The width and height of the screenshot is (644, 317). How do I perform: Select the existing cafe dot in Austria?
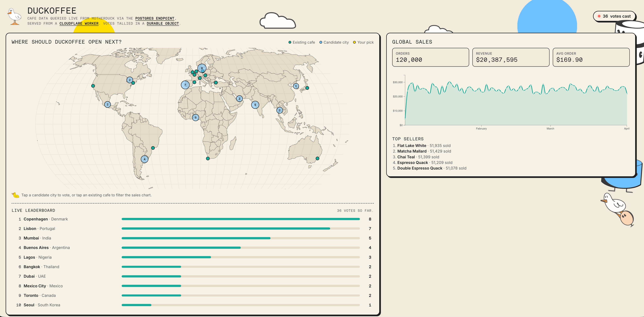(205, 75)
